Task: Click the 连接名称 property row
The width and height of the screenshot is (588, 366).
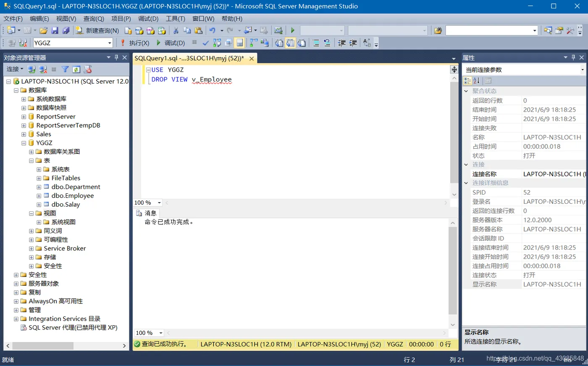Action: click(524, 174)
